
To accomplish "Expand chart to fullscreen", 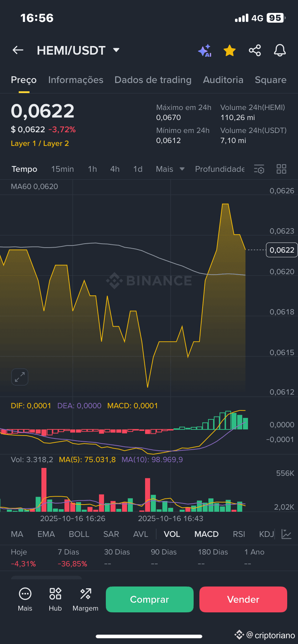I will coord(20,377).
